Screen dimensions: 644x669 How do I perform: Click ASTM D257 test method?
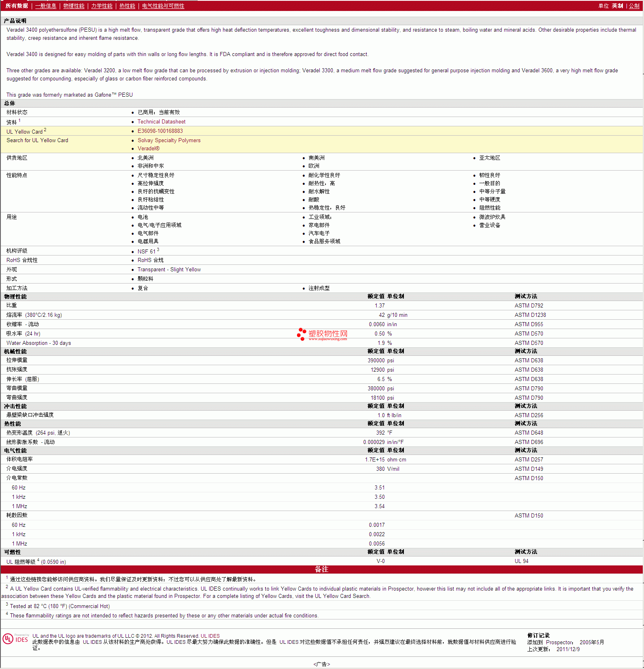click(529, 459)
